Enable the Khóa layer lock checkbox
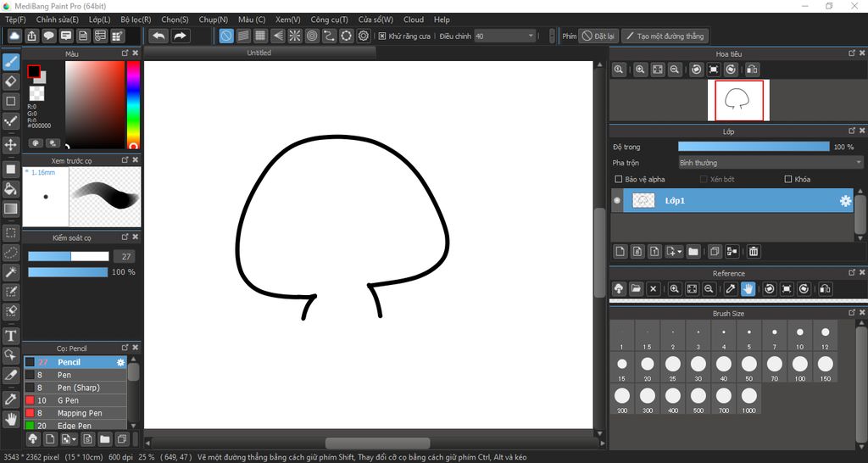The height and width of the screenshot is (463, 868). (788, 180)
